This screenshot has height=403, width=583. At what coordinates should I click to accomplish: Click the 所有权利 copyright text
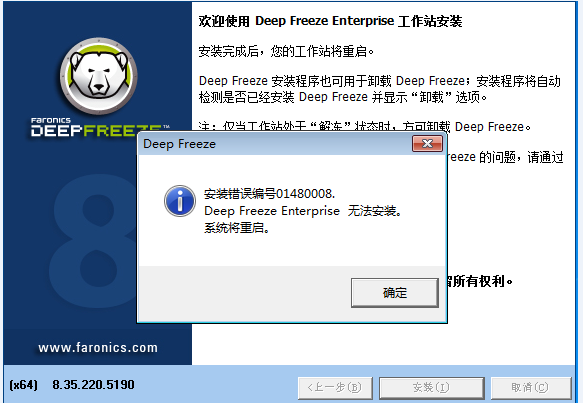480,281
